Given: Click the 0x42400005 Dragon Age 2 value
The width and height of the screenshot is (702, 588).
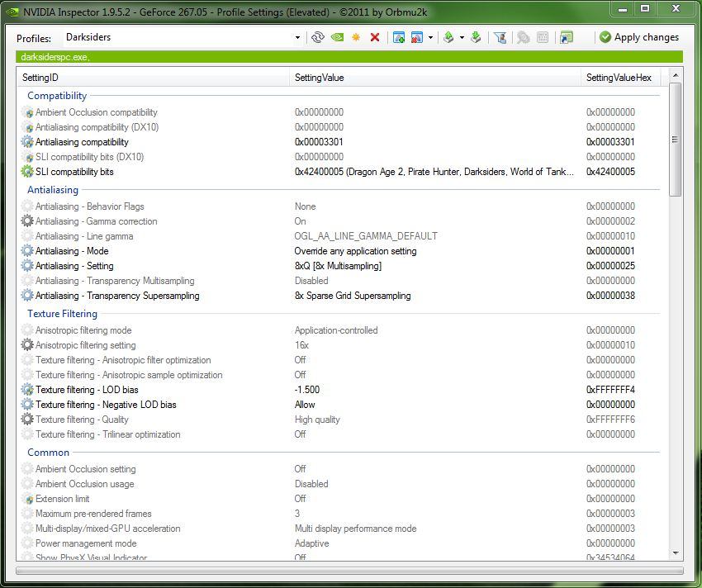Looking at the screenshot, I should point(434,172).
